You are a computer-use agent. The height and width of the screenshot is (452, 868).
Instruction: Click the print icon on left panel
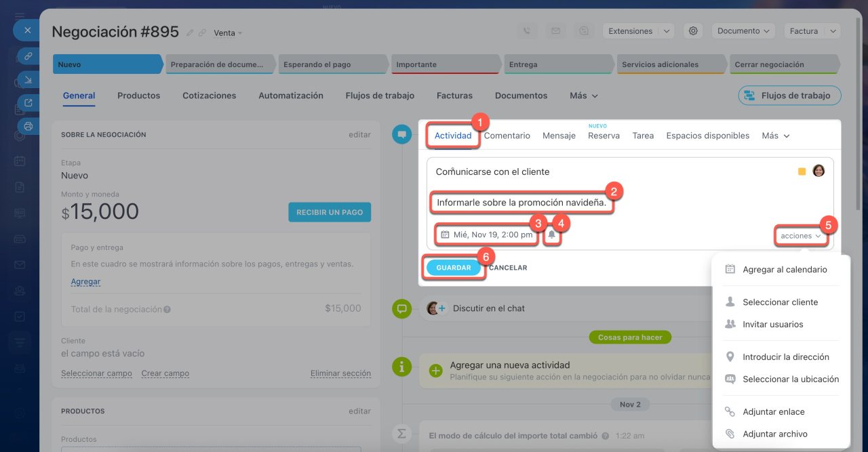coord(28,126)
